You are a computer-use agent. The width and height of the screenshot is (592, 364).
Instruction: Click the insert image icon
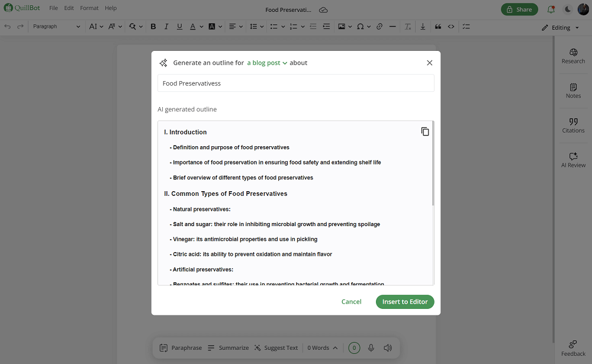click(342, 27)
